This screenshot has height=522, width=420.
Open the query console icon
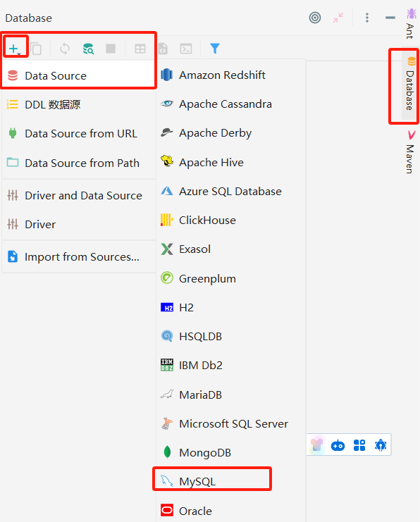pos(186,49)
